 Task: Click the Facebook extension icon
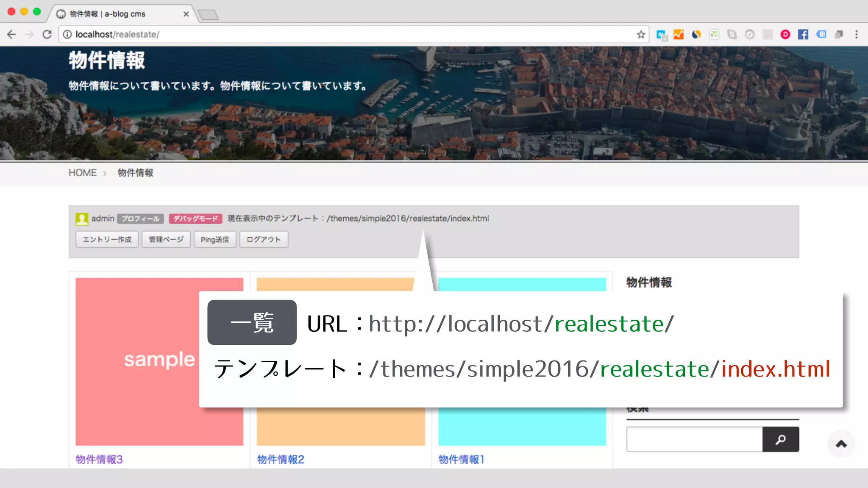(803, 34)
